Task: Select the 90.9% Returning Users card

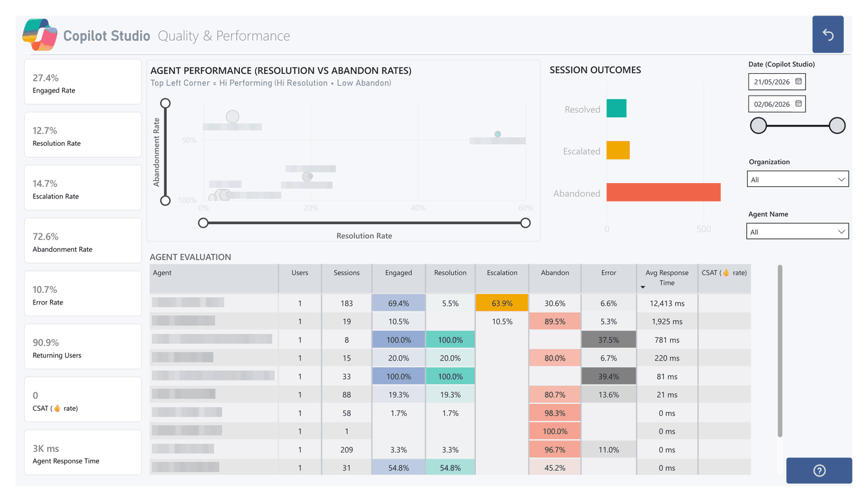Action: (x=83, y=346)
